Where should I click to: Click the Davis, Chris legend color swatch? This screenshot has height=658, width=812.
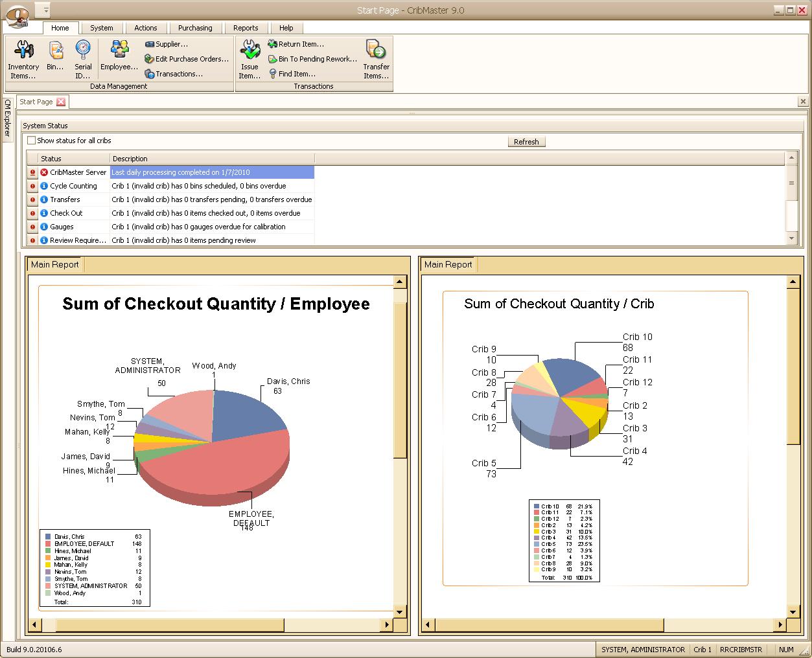[48, 537]
